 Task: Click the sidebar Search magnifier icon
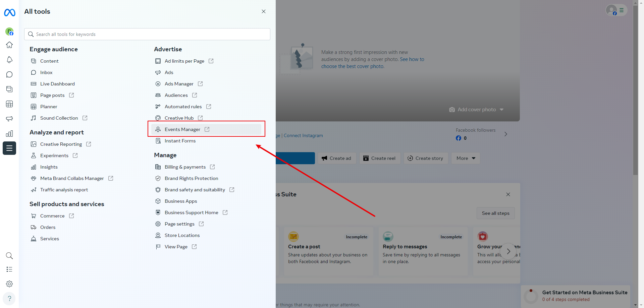click(9, 256)
